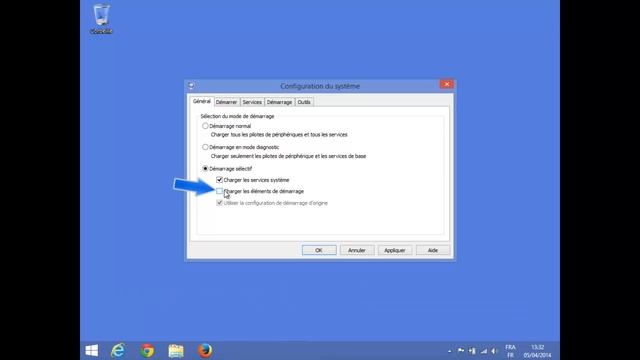Open the FRA keyboard language indicator
The width and height of the screenshot is (640, 360).
510,351
